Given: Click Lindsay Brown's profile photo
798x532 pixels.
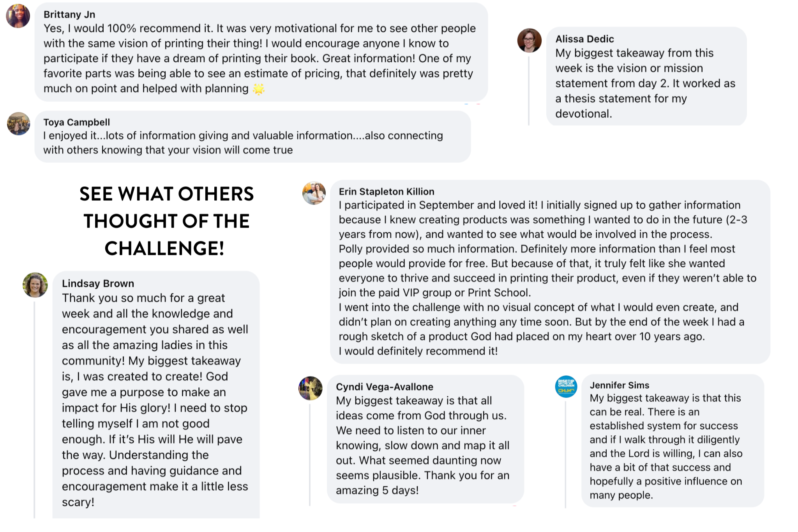Looking at the screenshot, I should pos(35,285).
